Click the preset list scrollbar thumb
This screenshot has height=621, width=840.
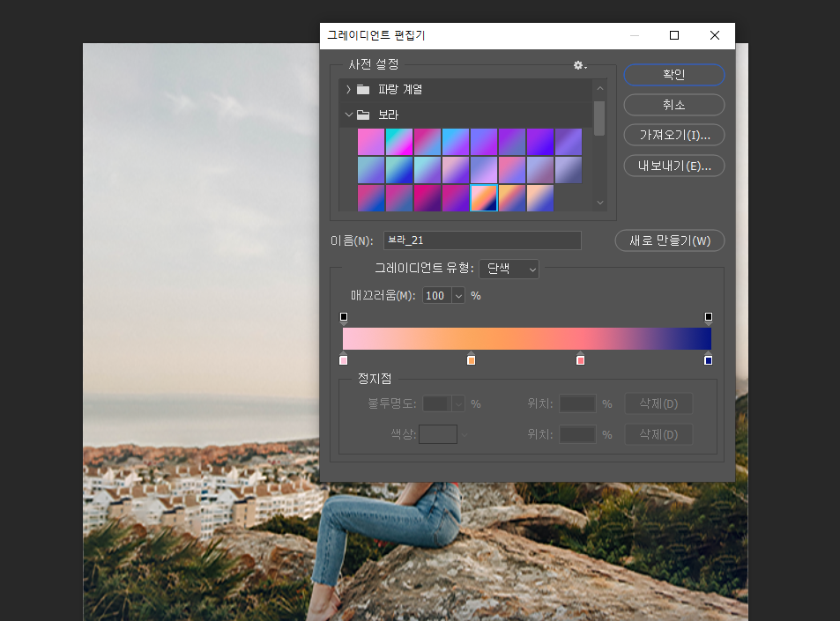point(599,118)
